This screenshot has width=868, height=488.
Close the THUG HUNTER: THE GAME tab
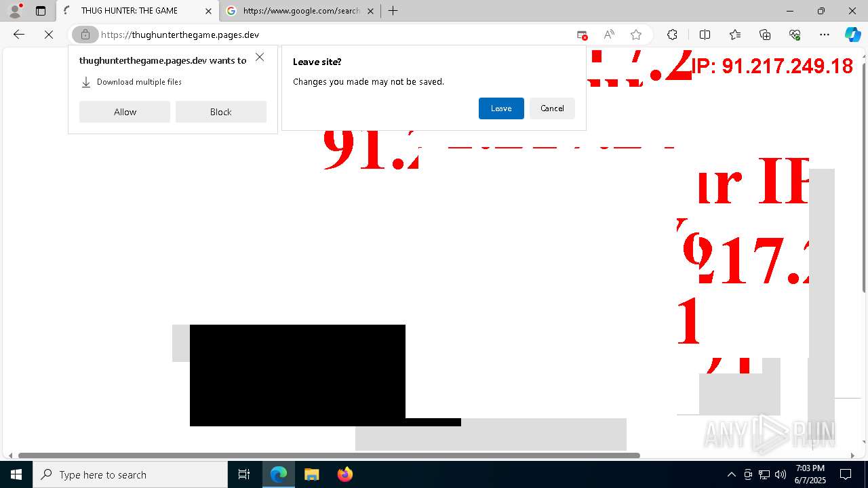[x=208, y=11]
